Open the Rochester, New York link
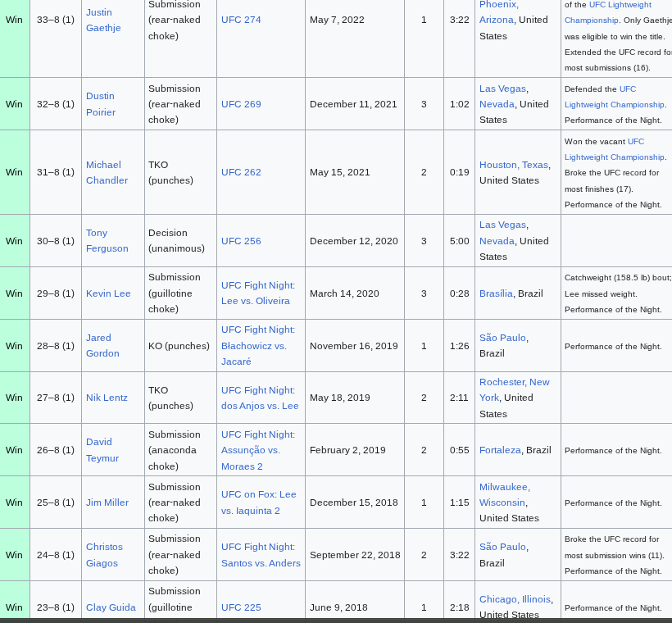 click(x=515, y=389)
